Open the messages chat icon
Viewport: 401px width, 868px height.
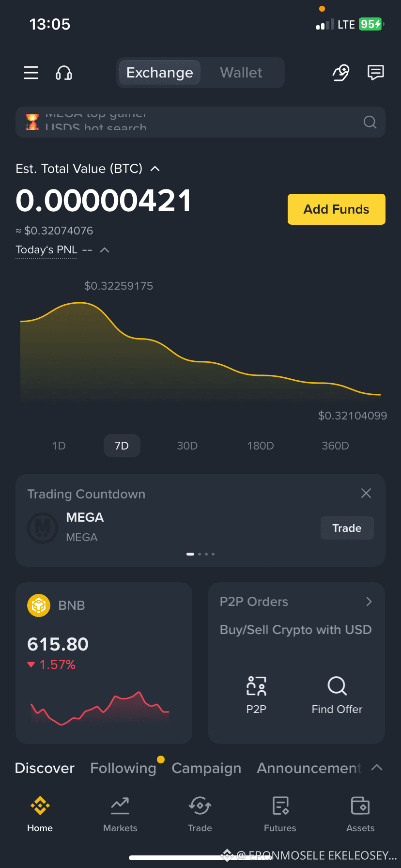coord(376,73)
